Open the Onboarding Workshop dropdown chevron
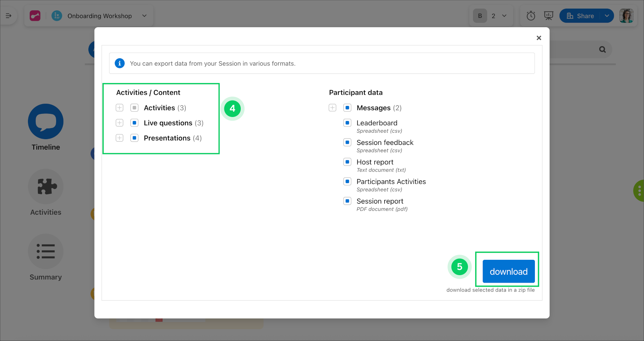The image size is (644, 341). click(x=145, y=16)
